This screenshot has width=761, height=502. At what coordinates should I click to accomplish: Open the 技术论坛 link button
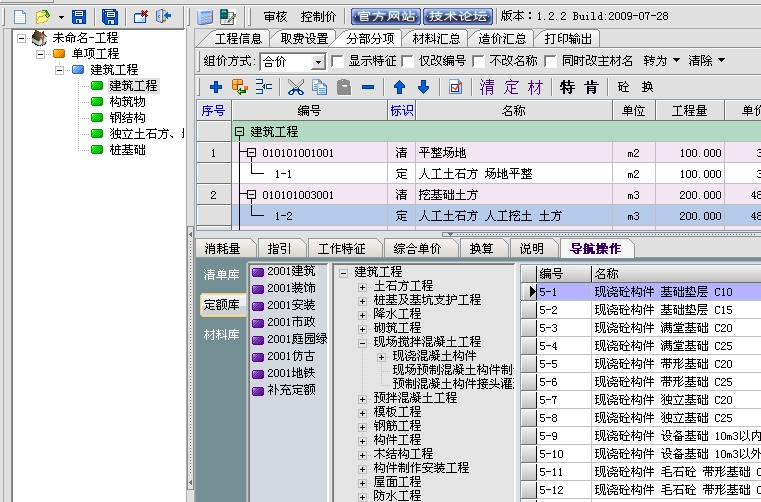click(x=458, y=17)
